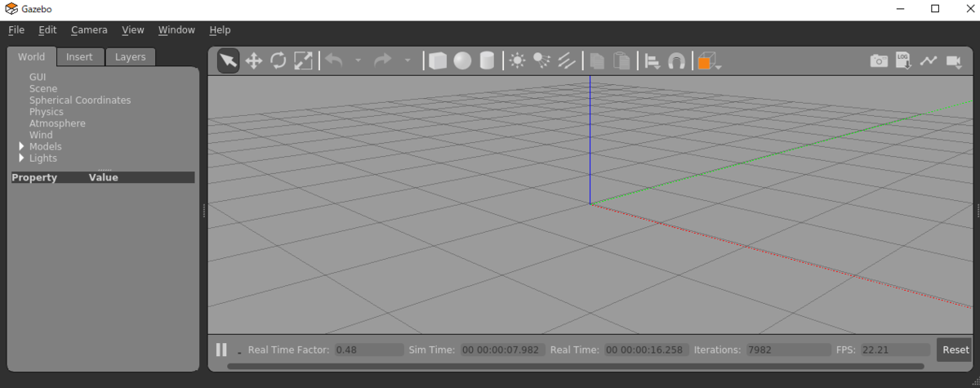Click the undo arrow icon
This screenshot has width=980, height=388.
click(x=333, y=60)
